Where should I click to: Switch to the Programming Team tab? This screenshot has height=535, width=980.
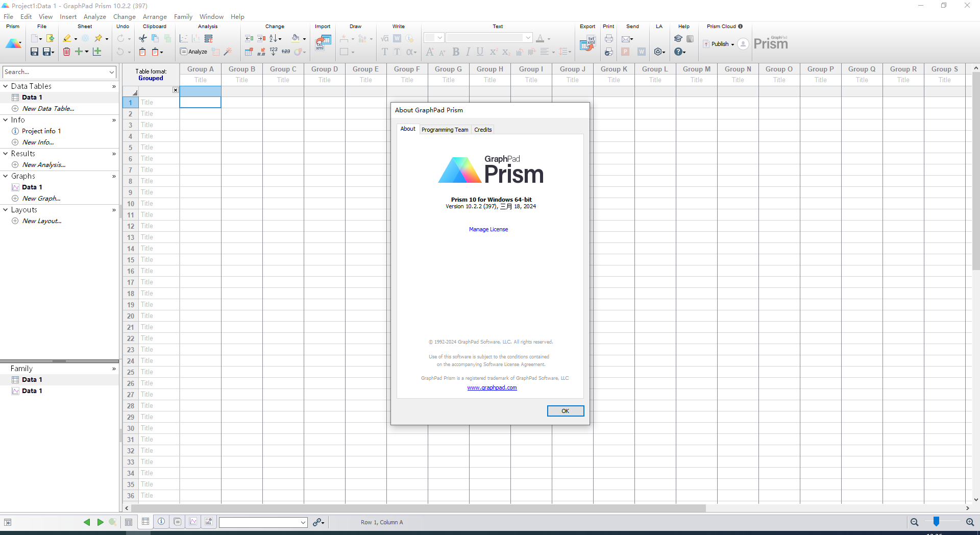point(445,129)
